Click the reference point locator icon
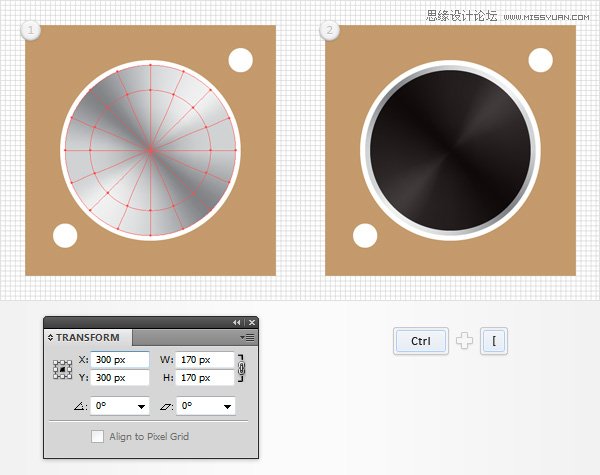This screenshot has height=475, width=600. coord(62,369)
